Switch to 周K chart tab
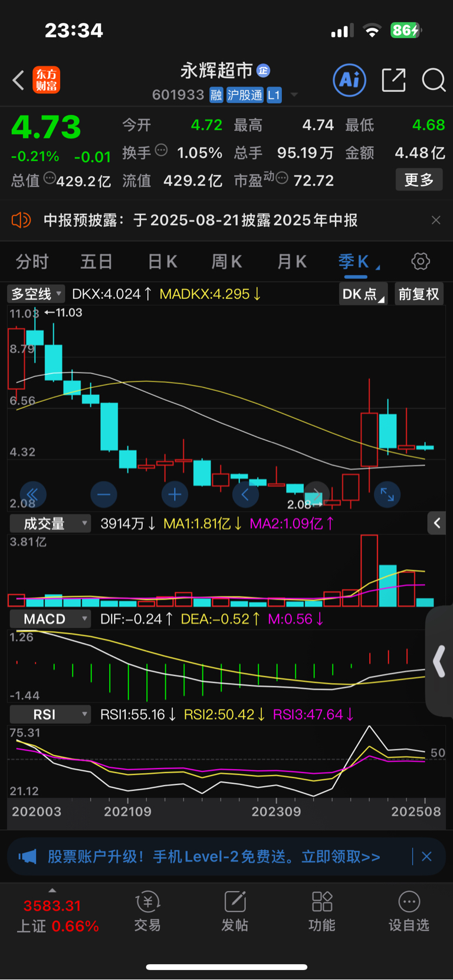 226,262
